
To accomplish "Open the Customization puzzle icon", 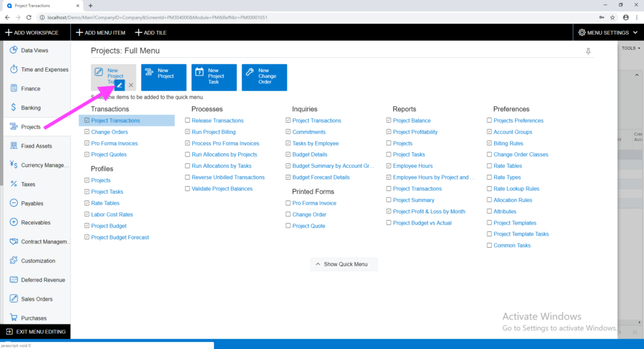I will tap(14, 260).
